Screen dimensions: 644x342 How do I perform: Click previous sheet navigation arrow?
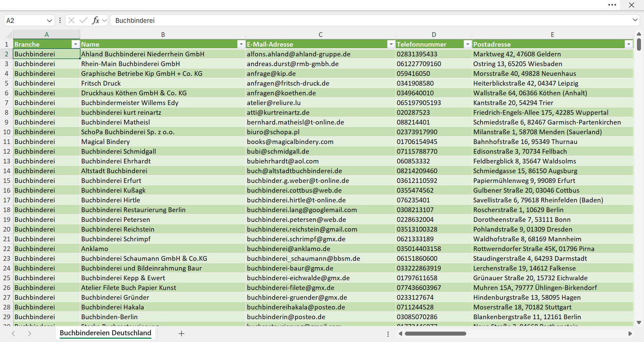point(13,334)
